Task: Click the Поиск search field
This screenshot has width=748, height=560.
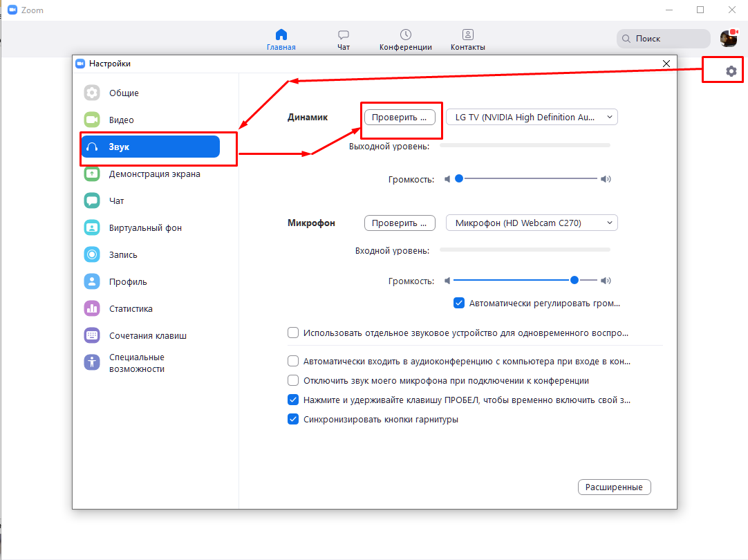Action: [x=663, y=39]
